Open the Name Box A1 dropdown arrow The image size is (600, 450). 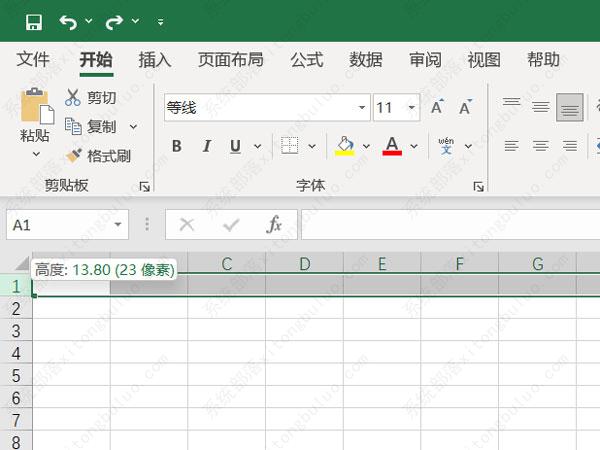click(118, 225)
